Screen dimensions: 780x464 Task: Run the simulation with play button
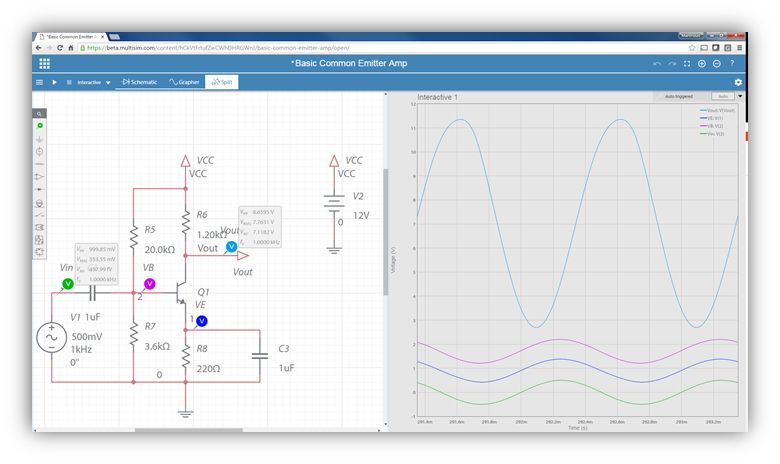tap(54, 82)
